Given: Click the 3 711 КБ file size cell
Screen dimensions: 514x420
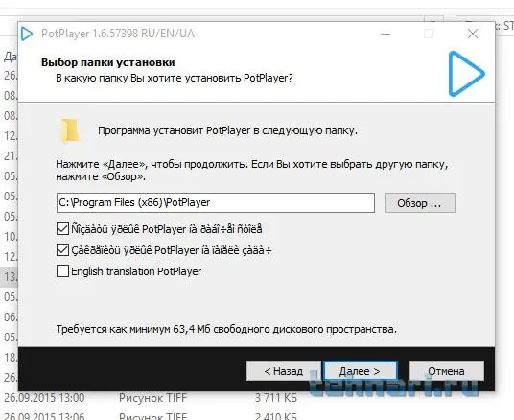Looking at the screenshot, I should tap(276, 398).
